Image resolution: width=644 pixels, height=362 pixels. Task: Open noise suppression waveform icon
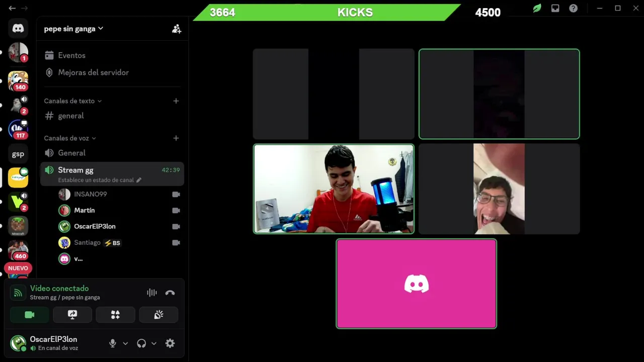point(151,293)
